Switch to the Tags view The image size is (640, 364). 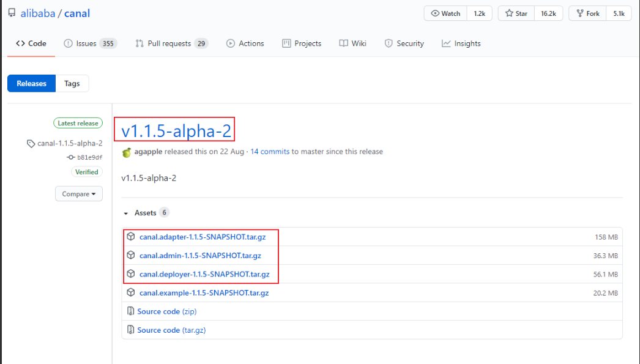(72, 83)
